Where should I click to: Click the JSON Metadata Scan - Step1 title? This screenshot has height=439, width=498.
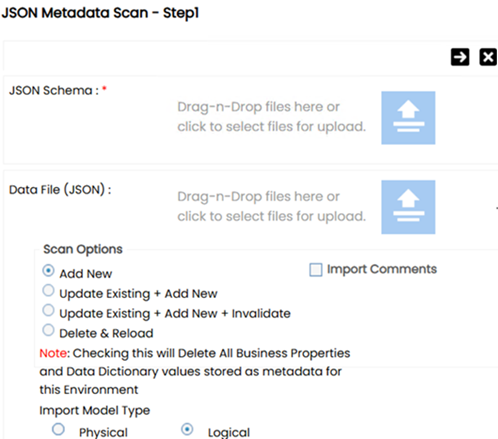click(100, 13)
